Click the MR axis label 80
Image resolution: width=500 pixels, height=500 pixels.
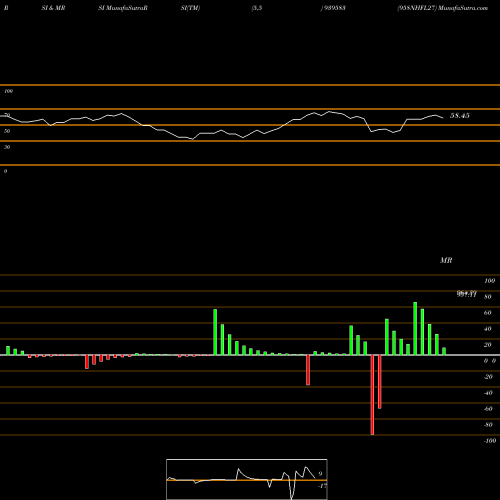tap(488, 297)
